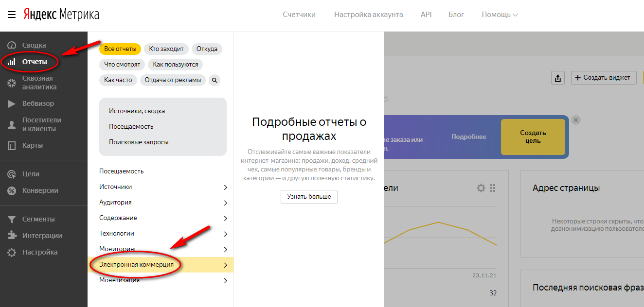Open Конверсии in the left sidebar
Image resolution: width=644 pixels, height=307 pixels.
click(x=40, y=190)
